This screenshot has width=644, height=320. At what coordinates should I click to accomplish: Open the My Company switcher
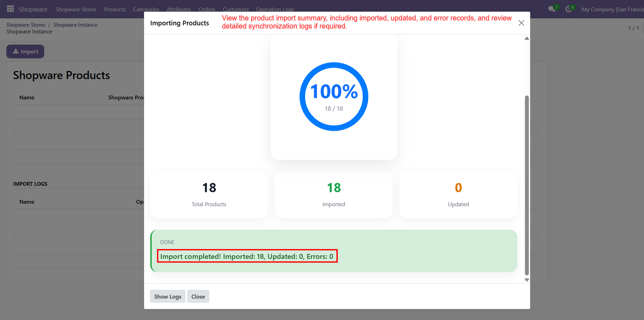pyautogui.click(x=613, y=9)
